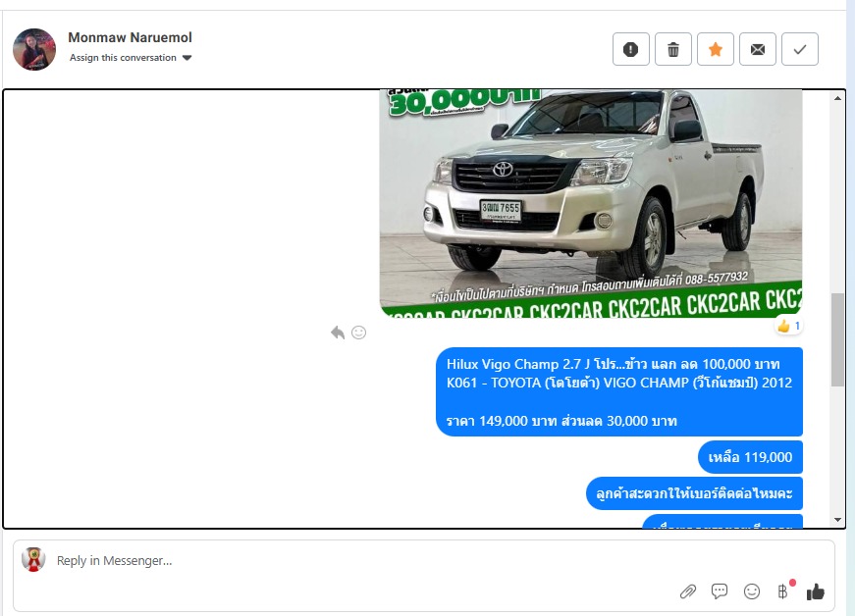Open the Assign this conversation dropdown

[x=131, y=58]
